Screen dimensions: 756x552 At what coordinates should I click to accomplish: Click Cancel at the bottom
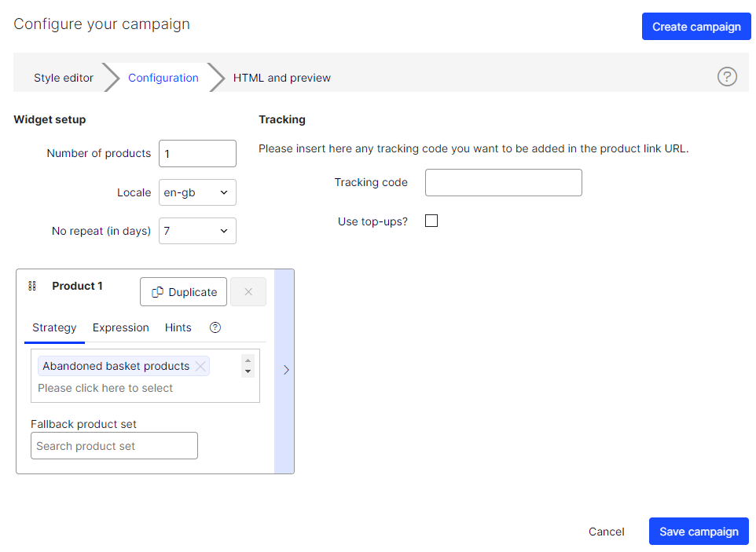pyautogui.click(x=606, y=532)
